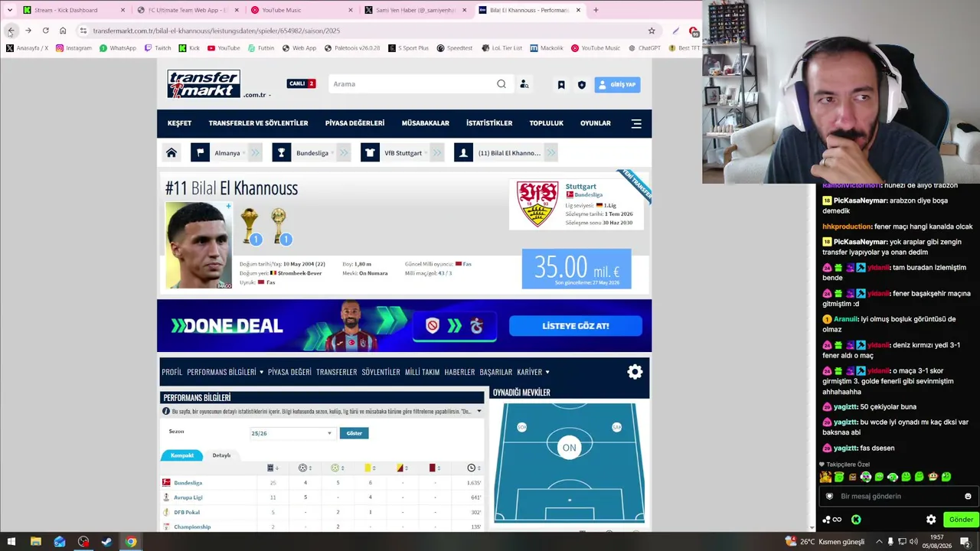Open Piyasa Değerleri menu
The image size is (980, 551).
coord(354,123)
